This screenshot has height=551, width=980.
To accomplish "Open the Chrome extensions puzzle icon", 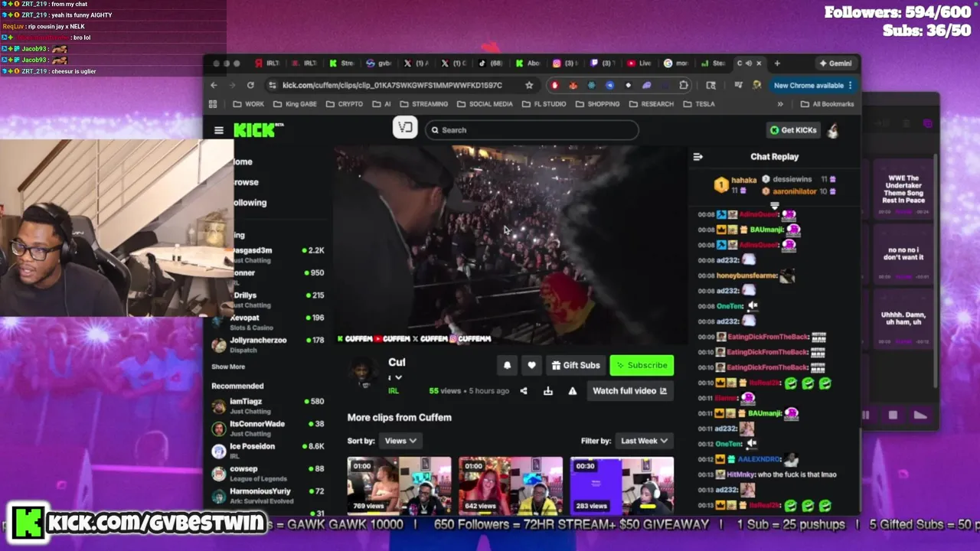I will click(684, 85).
